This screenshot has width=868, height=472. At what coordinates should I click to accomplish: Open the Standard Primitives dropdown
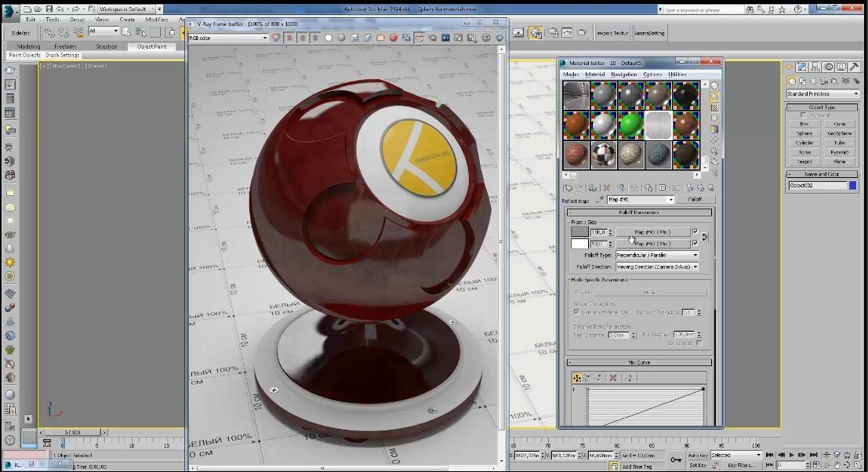click(823, 94)
